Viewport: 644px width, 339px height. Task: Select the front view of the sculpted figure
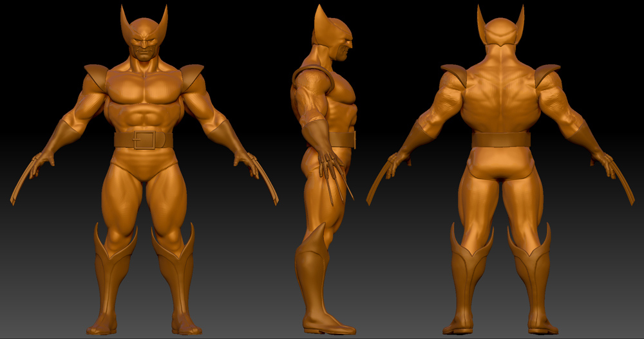[x=144, y=170]
